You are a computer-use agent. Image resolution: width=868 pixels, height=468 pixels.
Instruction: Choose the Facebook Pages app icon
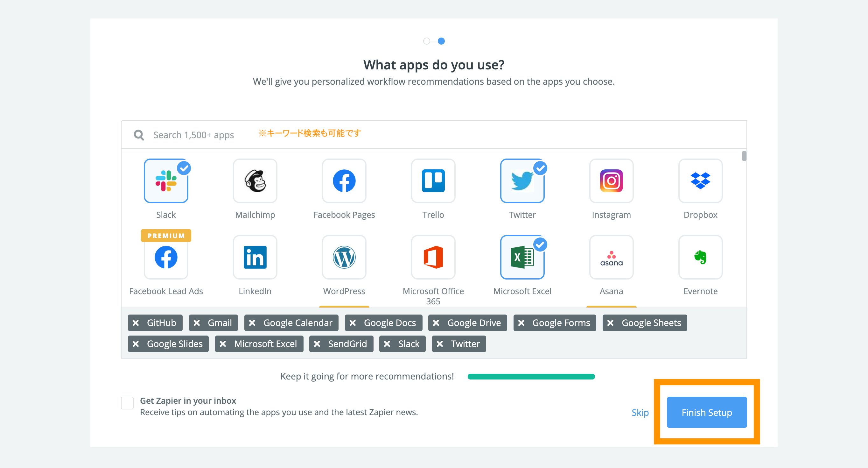click(x=344, y=181)
